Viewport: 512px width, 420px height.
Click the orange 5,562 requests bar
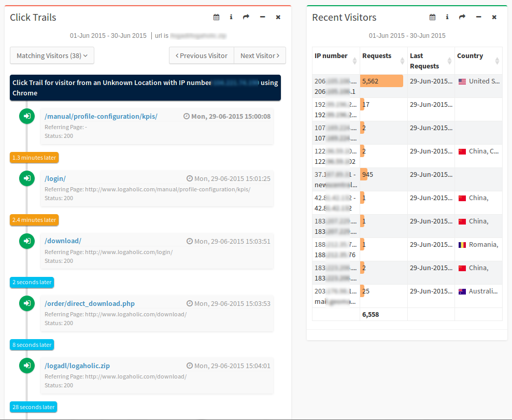[x=382, y=81]
